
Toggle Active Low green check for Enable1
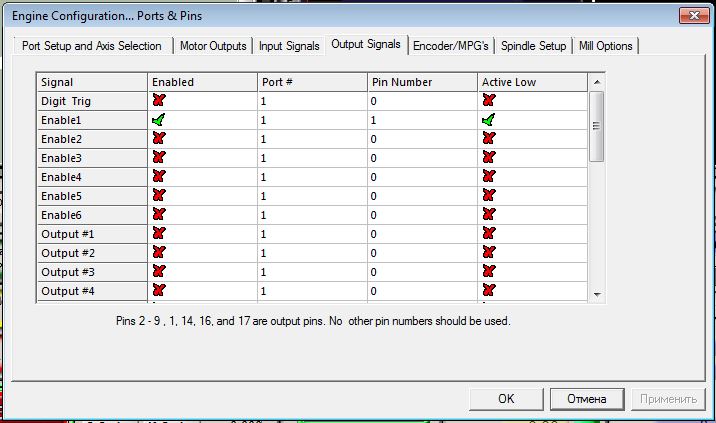(489, 120)
